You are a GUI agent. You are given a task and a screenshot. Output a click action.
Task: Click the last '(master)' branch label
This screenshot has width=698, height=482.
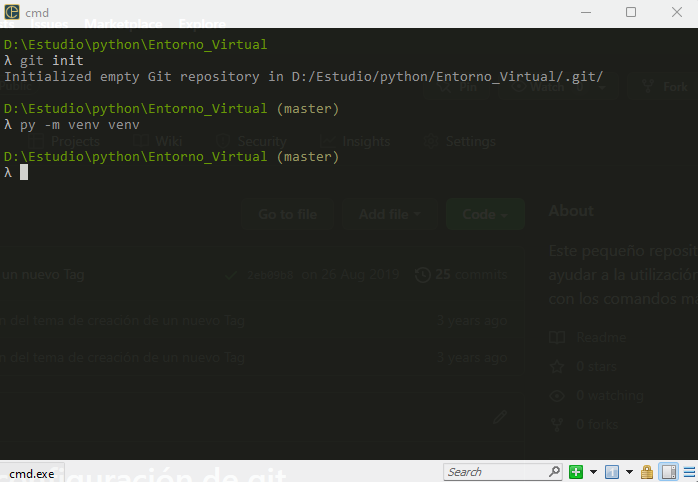click(308, 157)
